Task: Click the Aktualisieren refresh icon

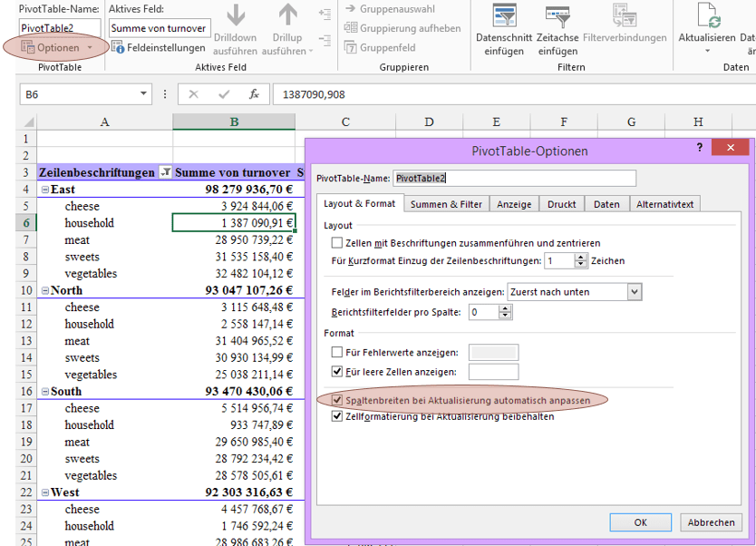Action: pos(708,16)
